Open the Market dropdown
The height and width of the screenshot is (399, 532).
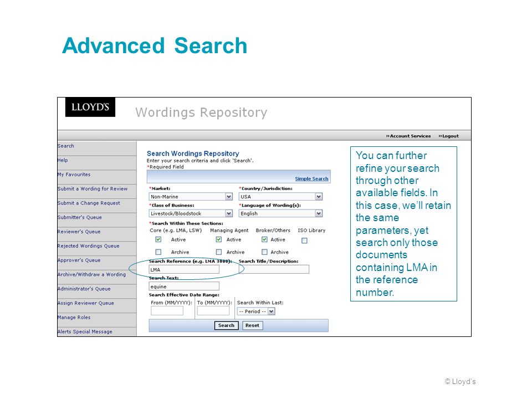pos(191,196)
